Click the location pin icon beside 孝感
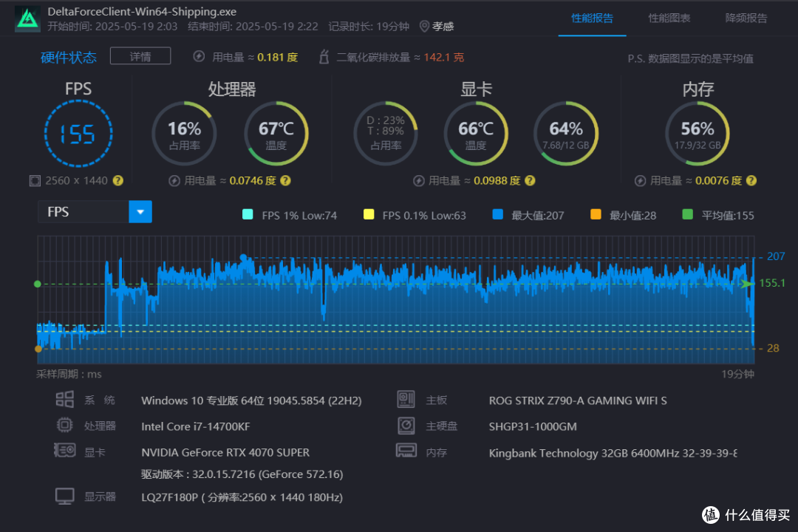This screenshot has height=532, width=798. pyautogui.click(x=424, y=26)
